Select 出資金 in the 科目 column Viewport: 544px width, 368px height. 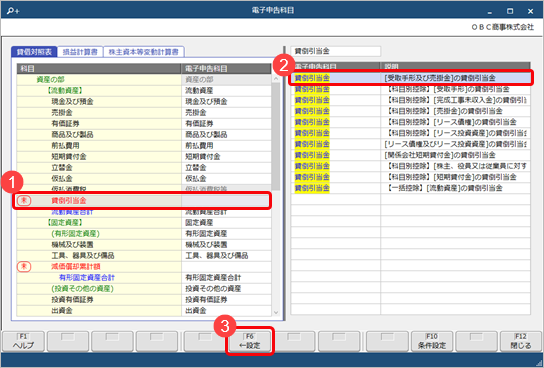[62, 310]
